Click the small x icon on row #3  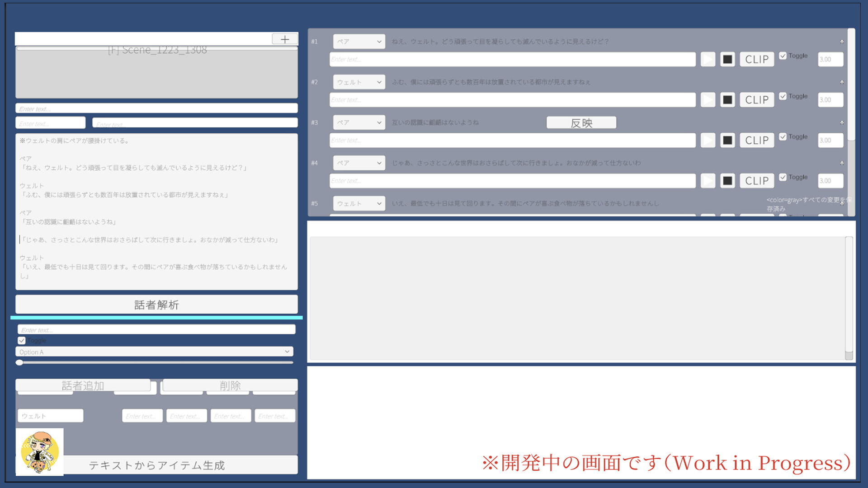click(x=842, y=122)
